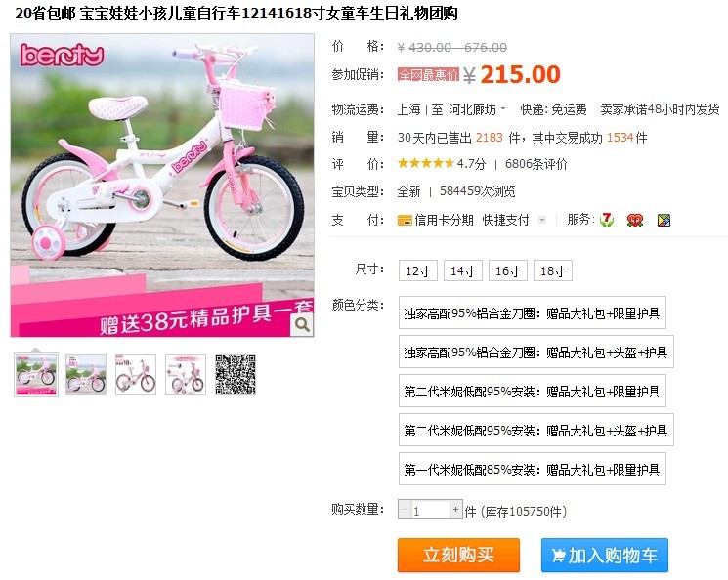Choose 第一代米妮低配85%安装 color option

click(532, 470)
